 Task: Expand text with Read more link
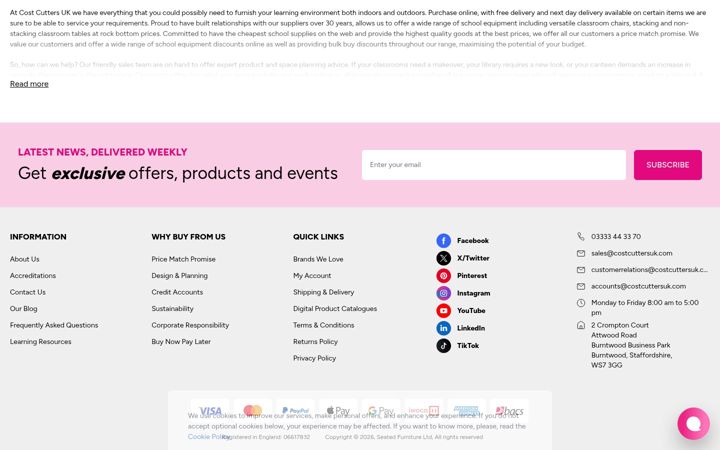coord(29,84)
